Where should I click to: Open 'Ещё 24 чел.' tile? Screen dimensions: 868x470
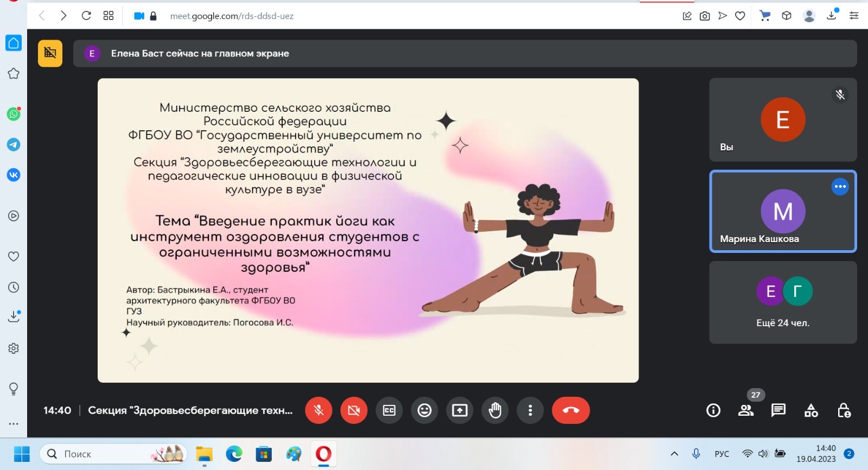tap(783, 302)
